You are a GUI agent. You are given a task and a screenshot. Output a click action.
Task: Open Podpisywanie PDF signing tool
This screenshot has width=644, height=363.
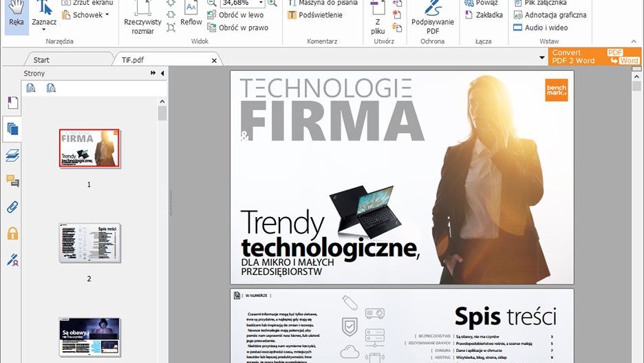[433, 17]
